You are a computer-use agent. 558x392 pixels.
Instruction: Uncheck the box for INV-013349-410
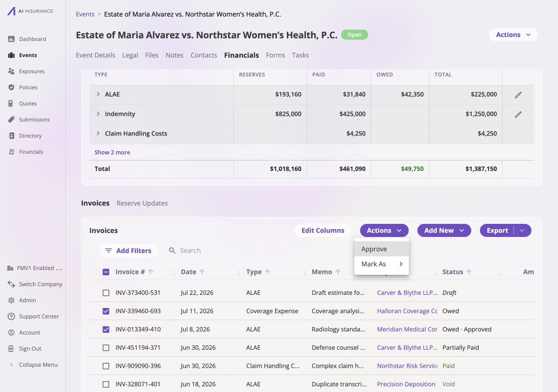[x=106, y=330]
